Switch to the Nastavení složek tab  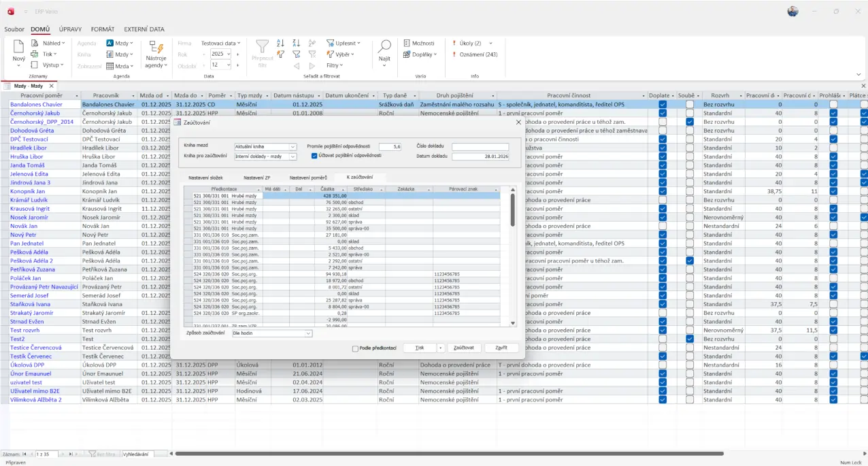point(204,178)
